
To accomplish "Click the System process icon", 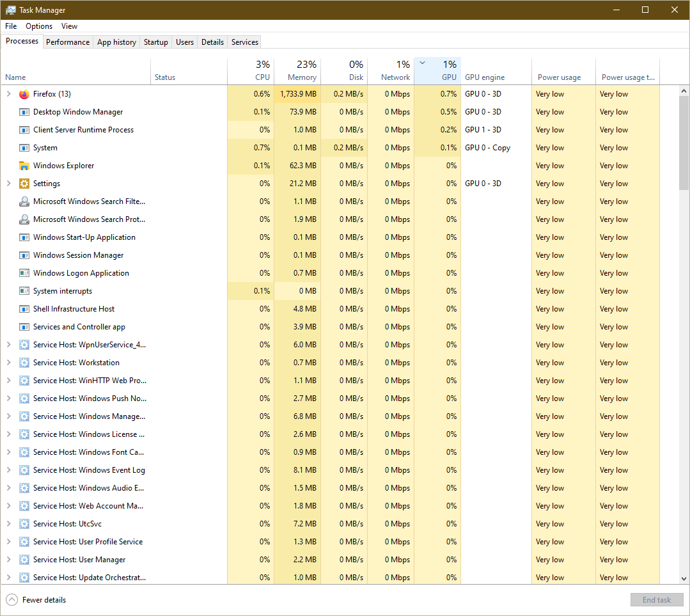I will pos(24,148).
